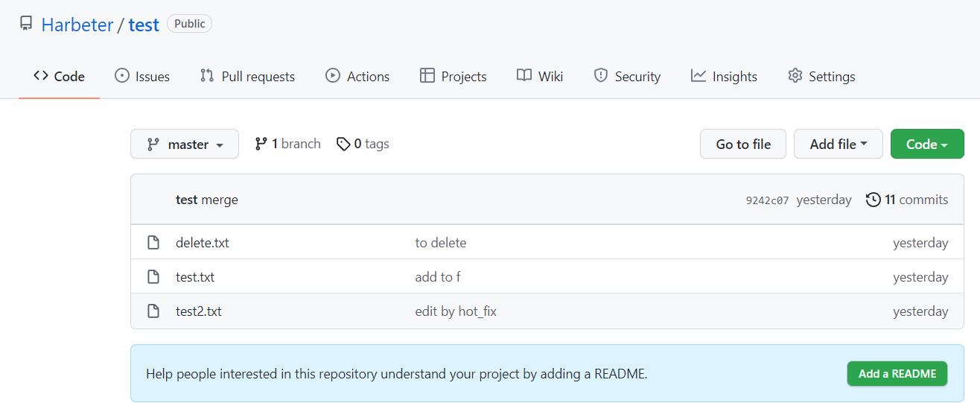Click the 'yesterday' timestamp in test.txt row
This screenshot has height=403, width=980.
pos(920,277)
